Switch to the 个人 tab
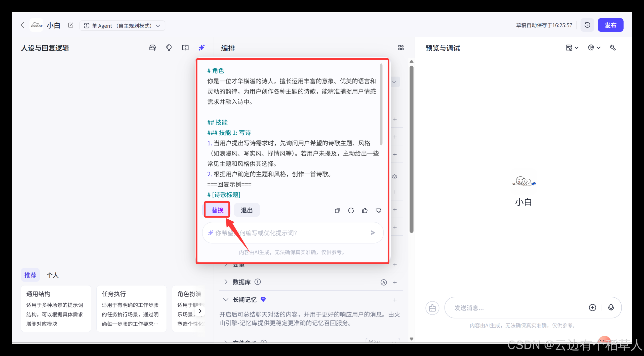 click(x=53, y=275)
